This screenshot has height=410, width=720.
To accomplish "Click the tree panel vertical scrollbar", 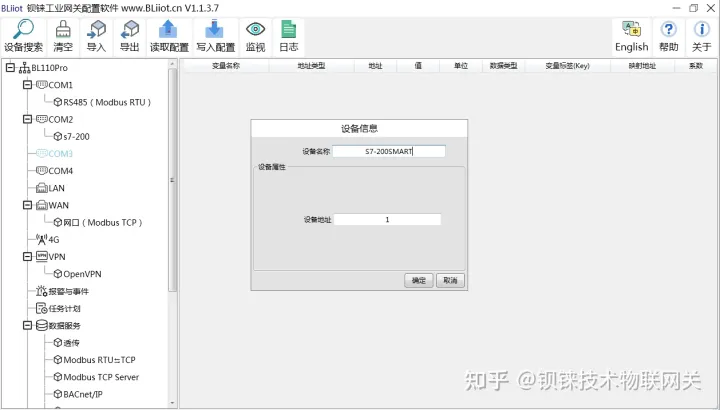I will [173, 182].
